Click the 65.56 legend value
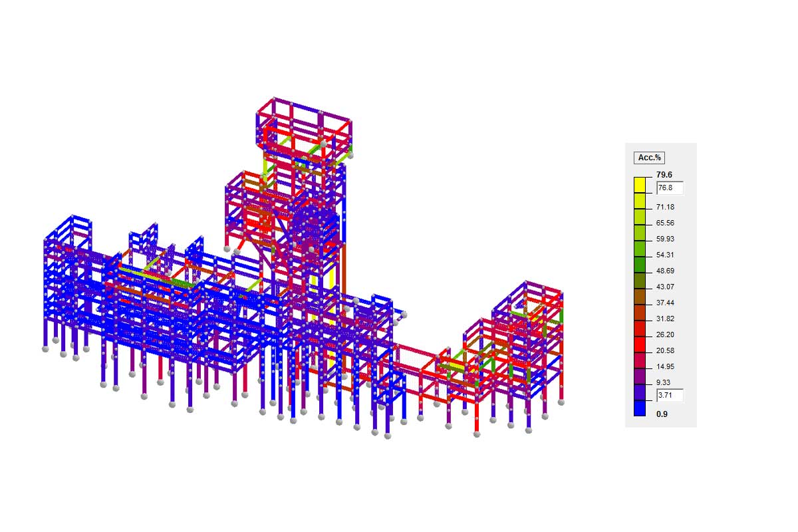 point(665,223)
